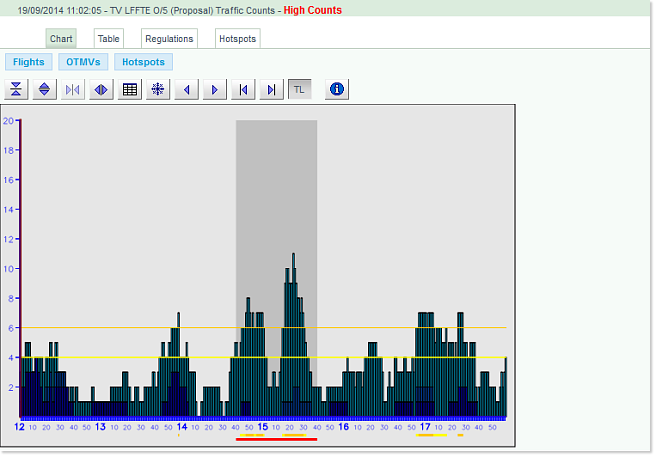Select the Hotspots tab
This screenshot has width=654, height=455.
[x=237, y=39]
